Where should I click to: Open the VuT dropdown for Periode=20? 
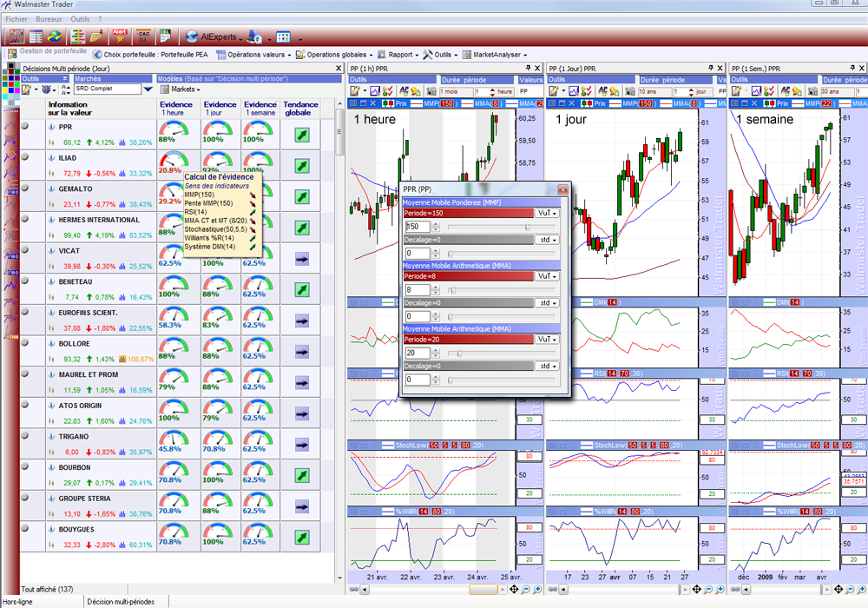click(x=547, y=340)
